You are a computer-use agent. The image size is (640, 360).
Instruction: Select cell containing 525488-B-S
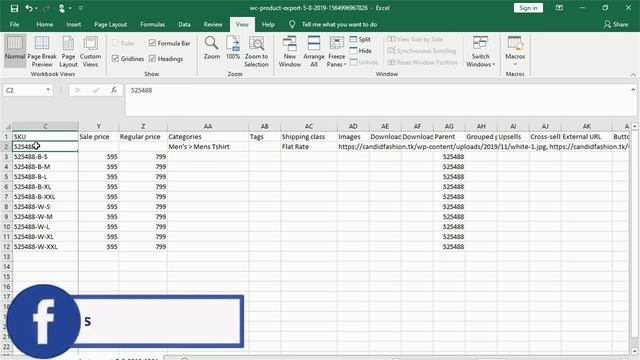coord(45,157)
